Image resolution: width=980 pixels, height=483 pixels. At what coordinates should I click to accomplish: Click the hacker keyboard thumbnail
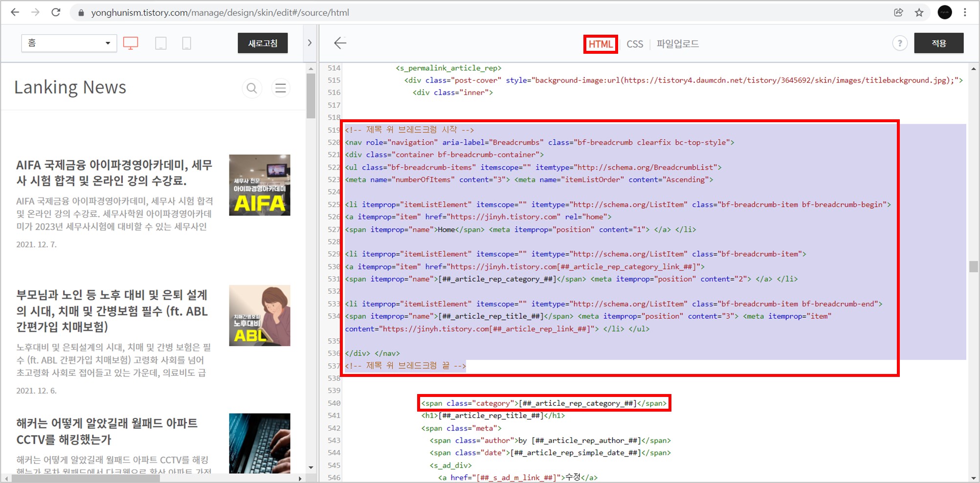click(260, 443)
